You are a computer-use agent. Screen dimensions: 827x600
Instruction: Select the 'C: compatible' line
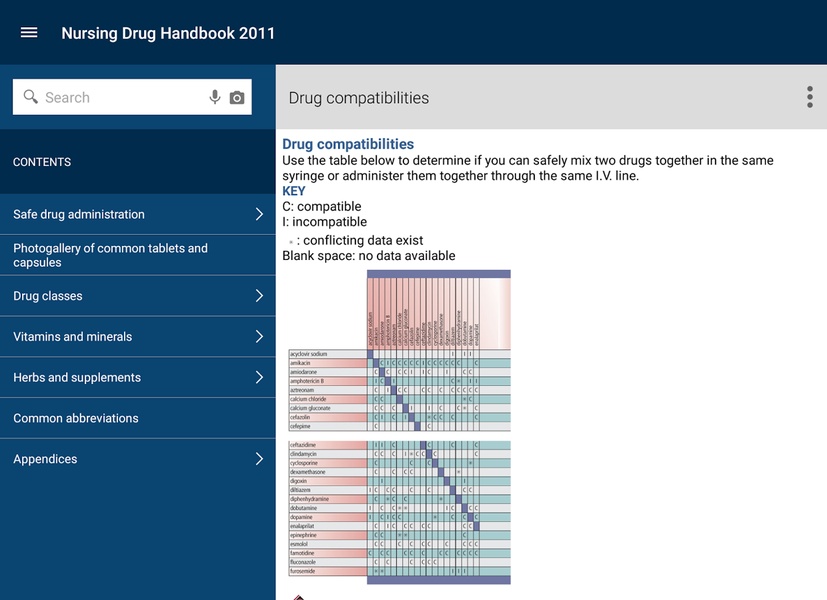[322, 206]
